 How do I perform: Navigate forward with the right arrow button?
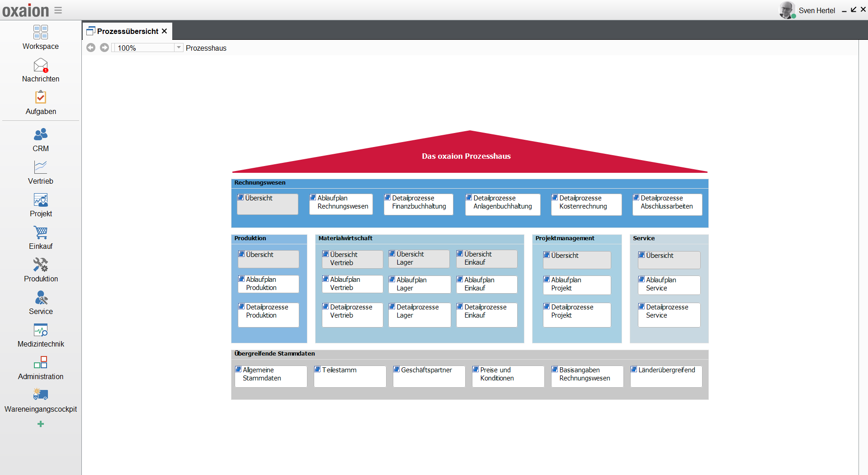tap(104, 47)
